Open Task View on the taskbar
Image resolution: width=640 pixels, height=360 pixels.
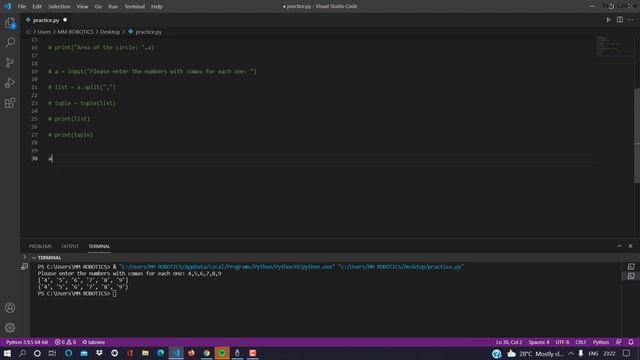point(52,353)
